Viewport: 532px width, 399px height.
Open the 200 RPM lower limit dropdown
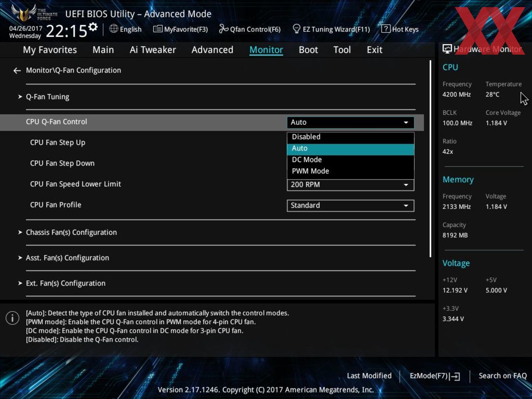click(x=350, y=185)
